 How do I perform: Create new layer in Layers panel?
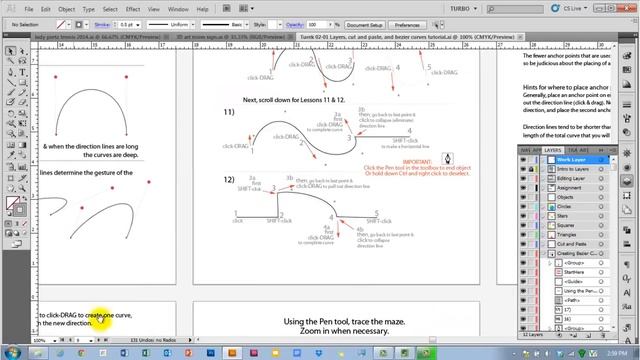coord(588,335)
